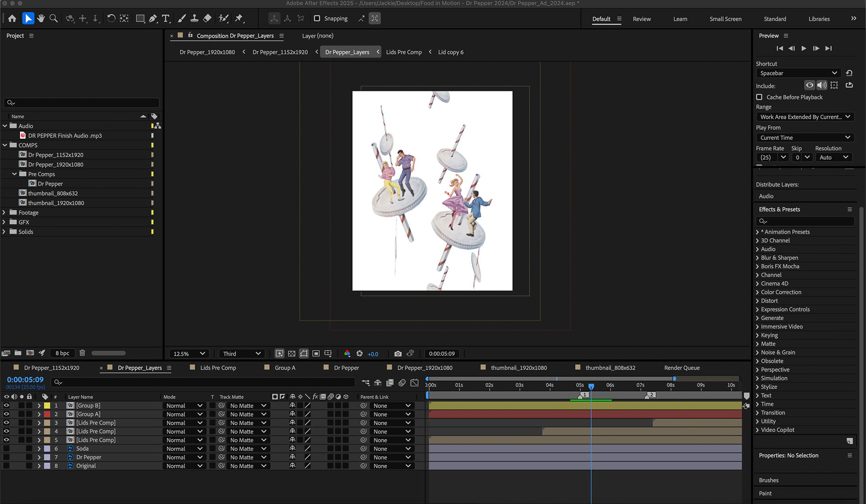Image resolution: width=866 pixels, height=504 pixels.
Task: Toggle include video in preview
Action: coord(810,85)
